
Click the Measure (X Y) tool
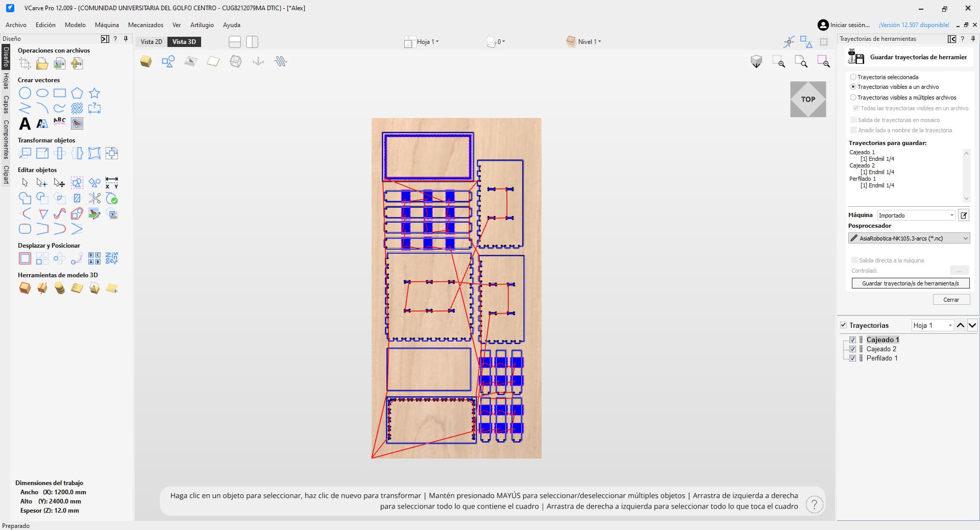pyautogui.click(x=112, y=183)
